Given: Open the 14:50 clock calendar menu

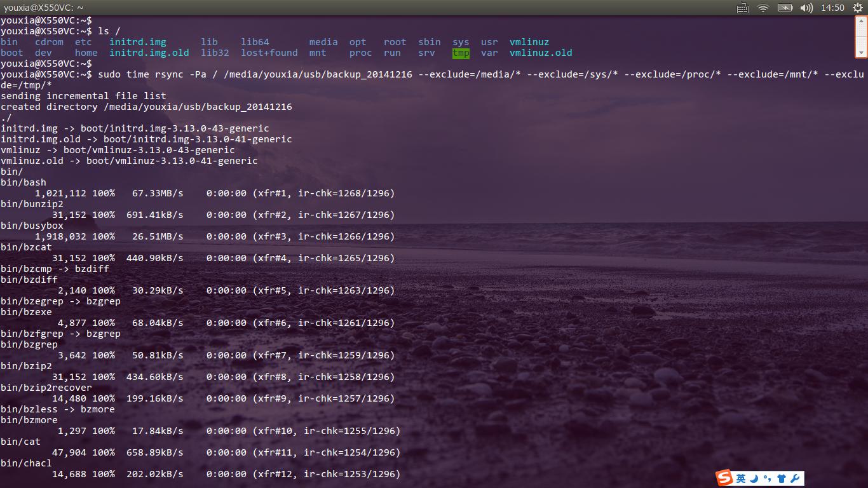Looking at the screenshot, I should (832, 8).
